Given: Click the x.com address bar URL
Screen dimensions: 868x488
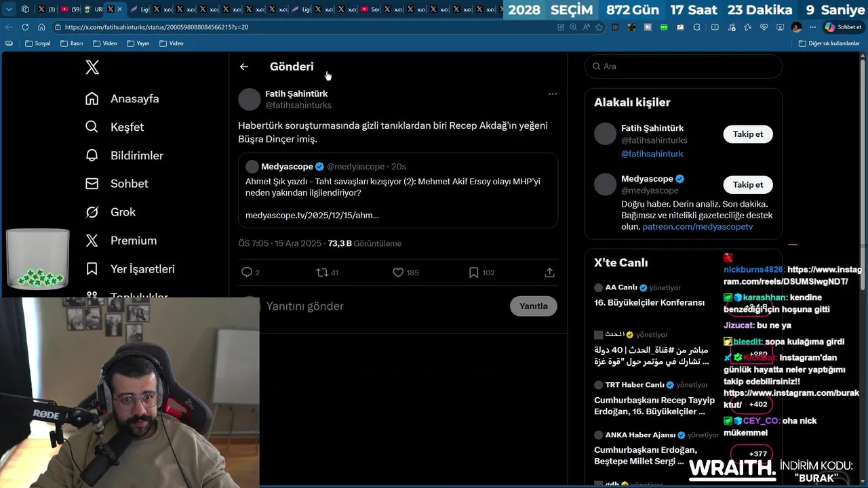Looking at the screenshot, I should [157, 27].
